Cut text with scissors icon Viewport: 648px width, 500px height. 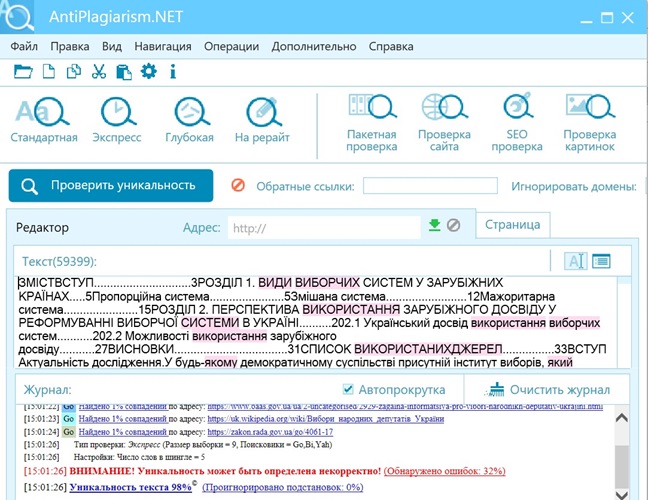99,72
